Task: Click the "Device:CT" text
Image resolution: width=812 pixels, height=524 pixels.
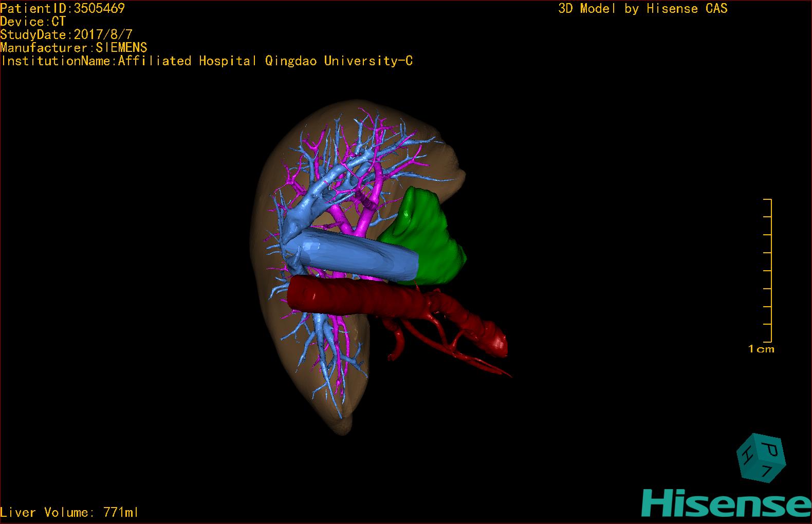Action: coord(33,22)
